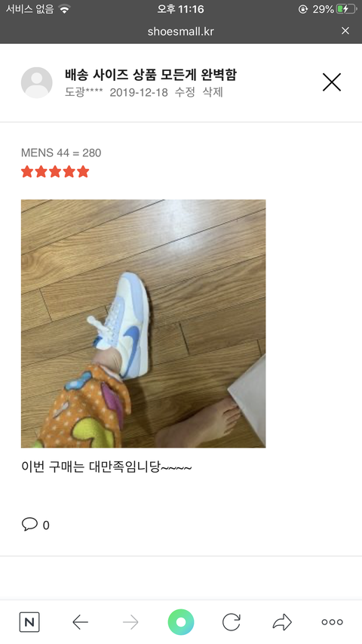Close the review with the large X
The image size is (362, 644).
[x=332, y=82]
